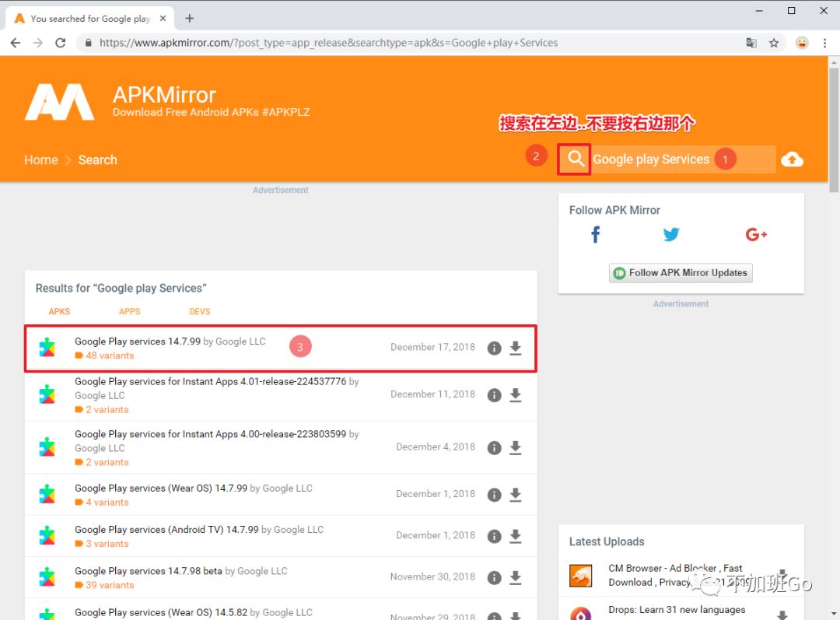
Task: Click app icon of Google Play services 14.7.99 row
Action: pyautogui.click(x=47, y=348)
